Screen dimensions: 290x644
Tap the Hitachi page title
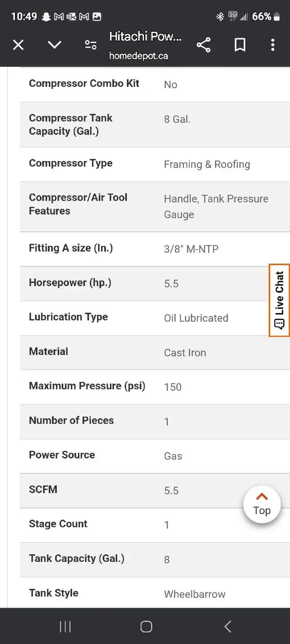pyautogui.click(x=145, y=38)
